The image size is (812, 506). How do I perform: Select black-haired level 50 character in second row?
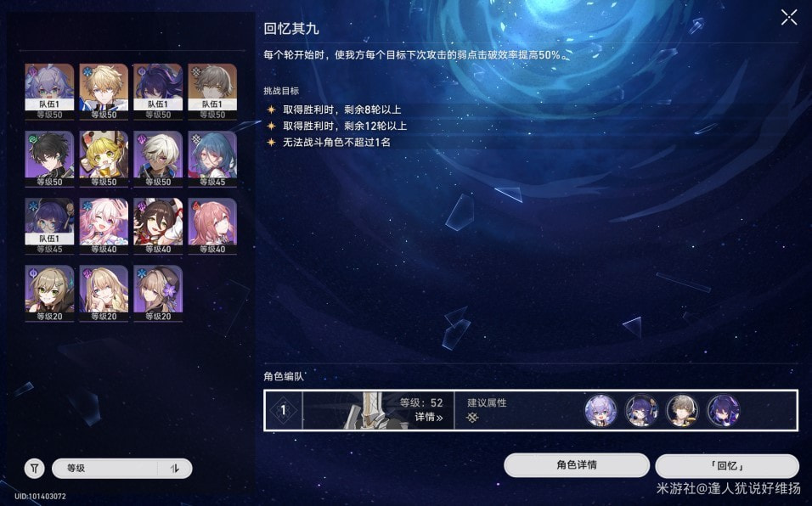[x=49, y=159]
